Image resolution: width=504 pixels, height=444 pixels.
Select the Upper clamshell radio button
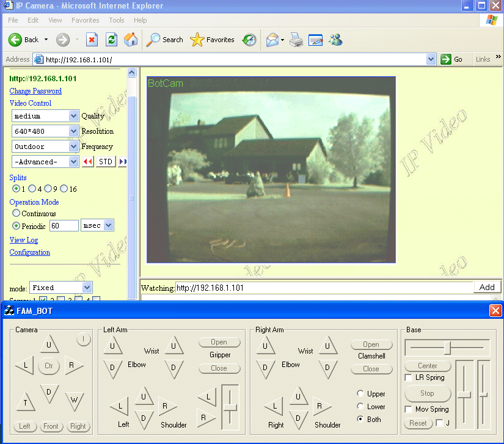(360, 394)
